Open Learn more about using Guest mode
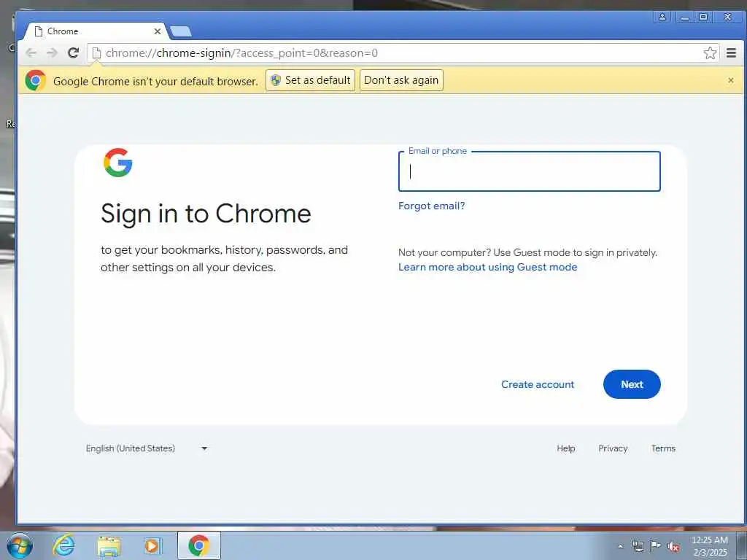The image size is (747, 560). 488,267
